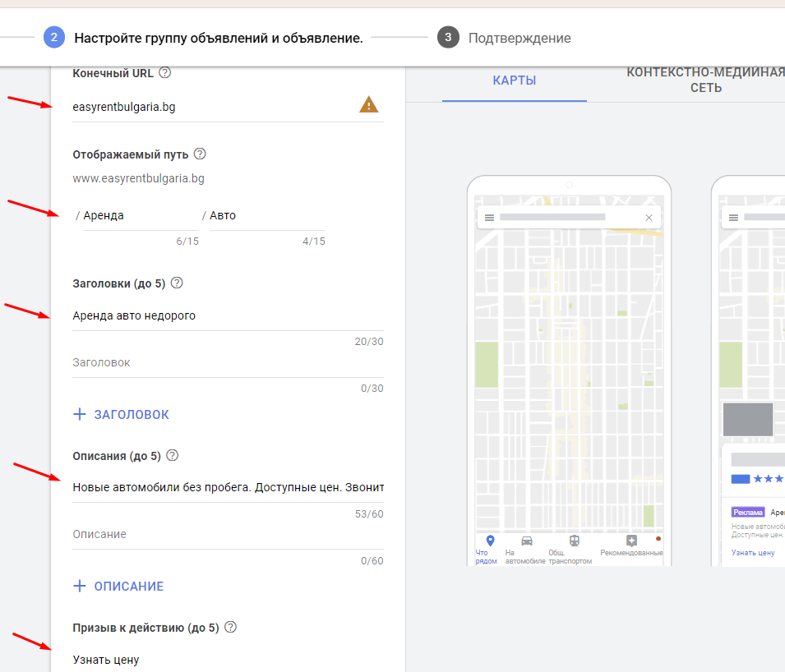Open help icon beside Заголовки (до 5)
The width and height of the screenshot is (785, 672).
click(177, 283)
